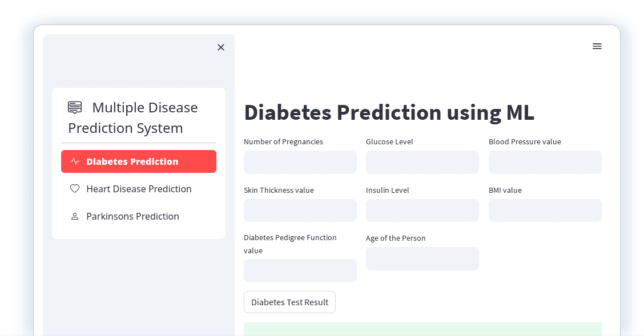Image resolution: width=644 pixels, height=336 pixels.
Task: Click the heart icon for Heart Disease Prediction
Action: click(x=75, y=189)
